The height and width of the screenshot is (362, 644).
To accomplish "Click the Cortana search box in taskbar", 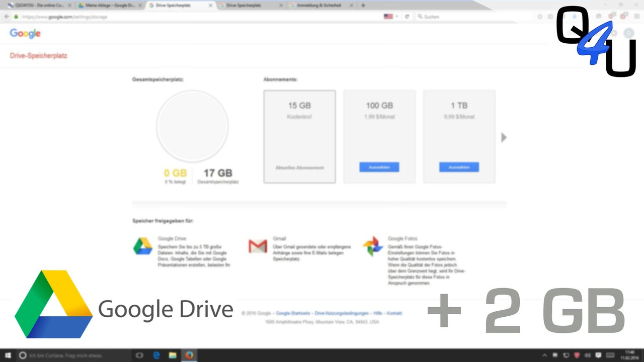I will pyautogui.click(x=73, y=355).
